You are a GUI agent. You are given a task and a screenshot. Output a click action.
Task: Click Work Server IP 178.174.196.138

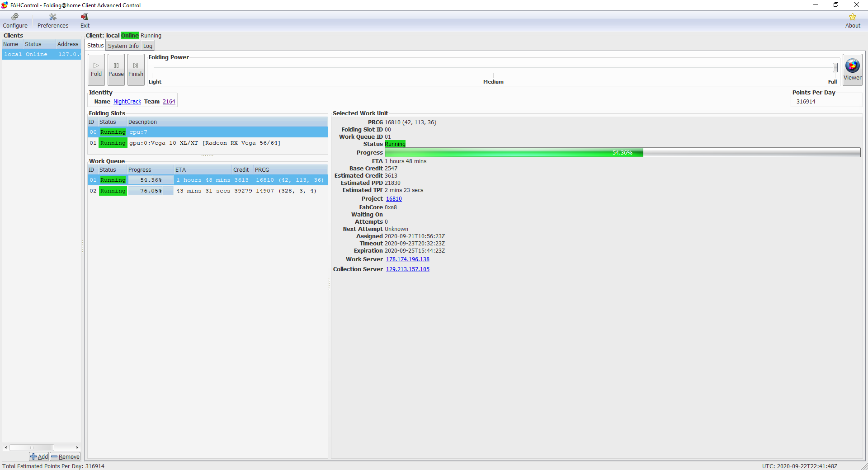tap(407, 259)
